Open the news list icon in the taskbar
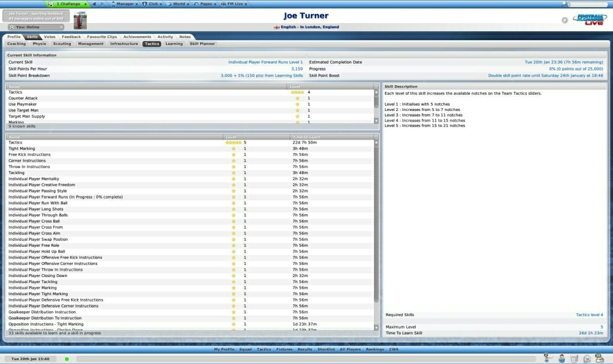613x364 pixels. [574, 359]
